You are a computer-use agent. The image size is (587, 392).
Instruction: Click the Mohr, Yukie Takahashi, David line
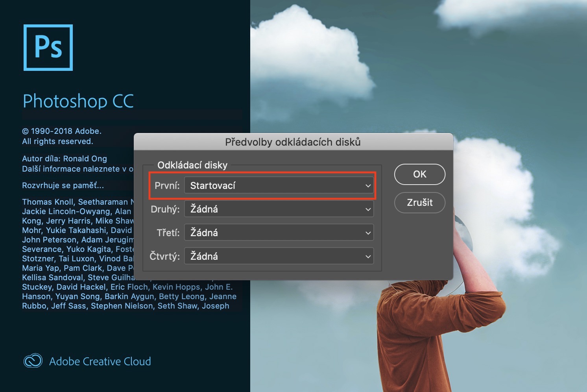coord(77,230)
